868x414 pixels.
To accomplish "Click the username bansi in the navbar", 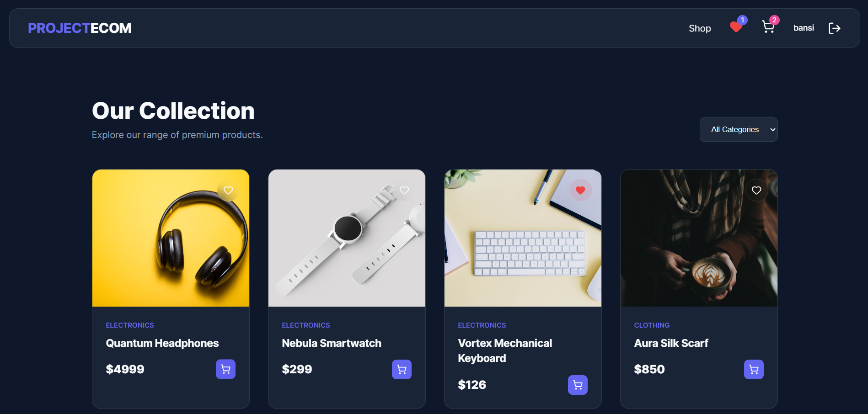I will click(804, 28).
